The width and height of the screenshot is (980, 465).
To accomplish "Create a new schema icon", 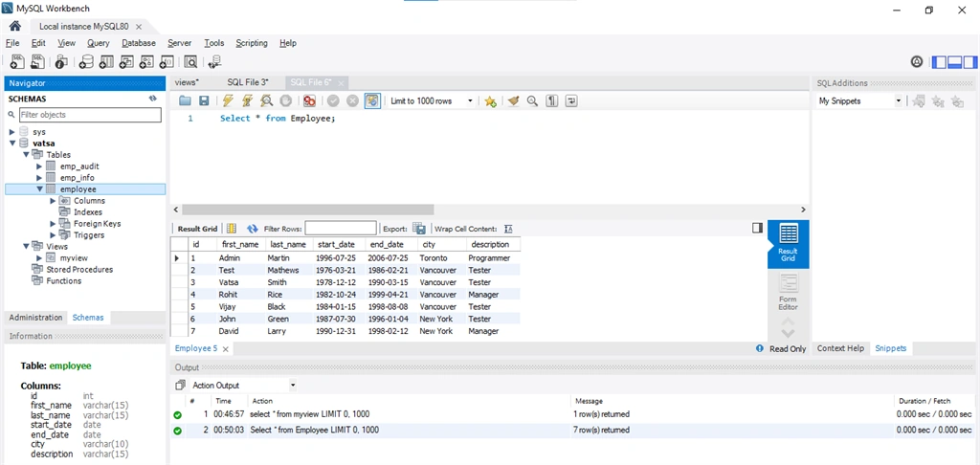I will 85,61.
